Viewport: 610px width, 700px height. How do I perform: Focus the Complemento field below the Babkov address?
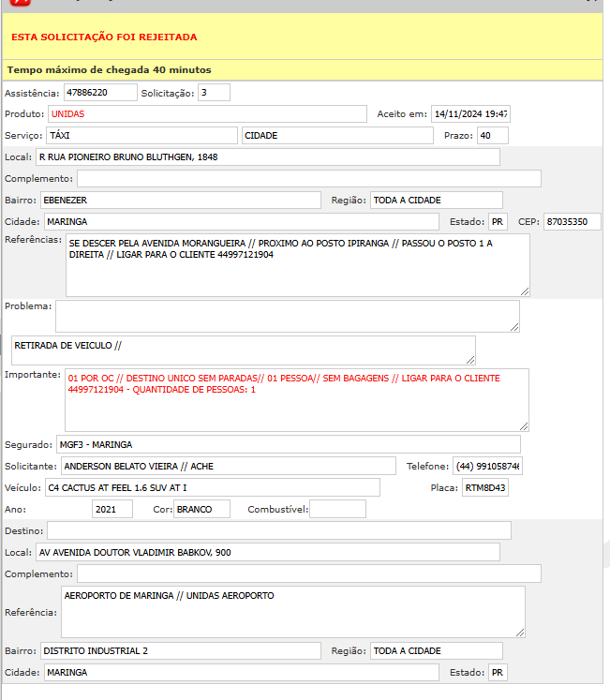(309, 574)
